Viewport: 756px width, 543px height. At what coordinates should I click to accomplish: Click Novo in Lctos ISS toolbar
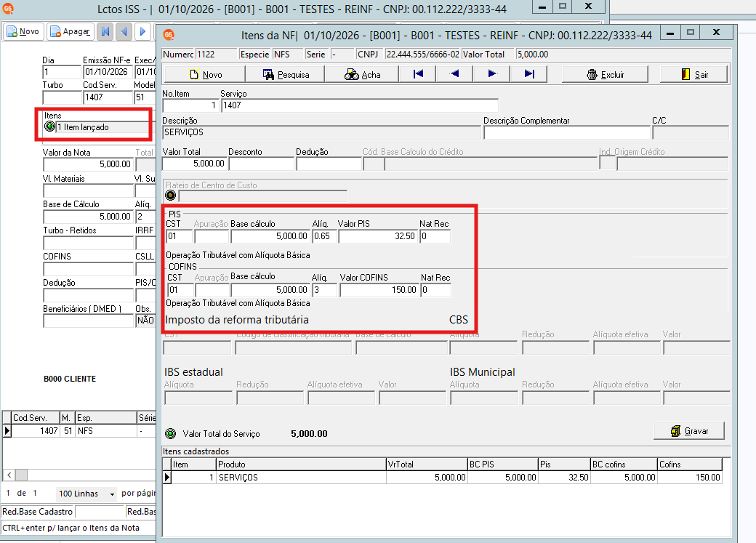[x=23, y=31]
